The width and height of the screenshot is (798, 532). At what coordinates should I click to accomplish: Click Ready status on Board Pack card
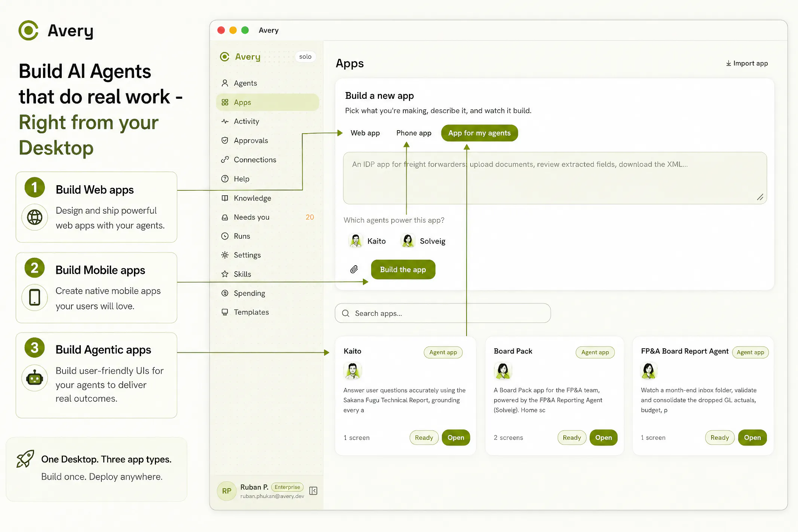[x=572, y=437]
